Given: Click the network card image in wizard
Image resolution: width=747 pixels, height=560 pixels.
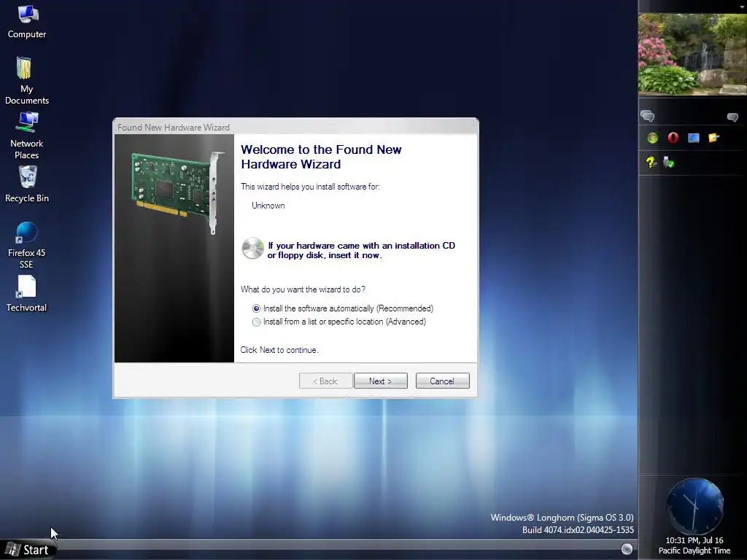Looking at the screenshot, I should (177, 192).
